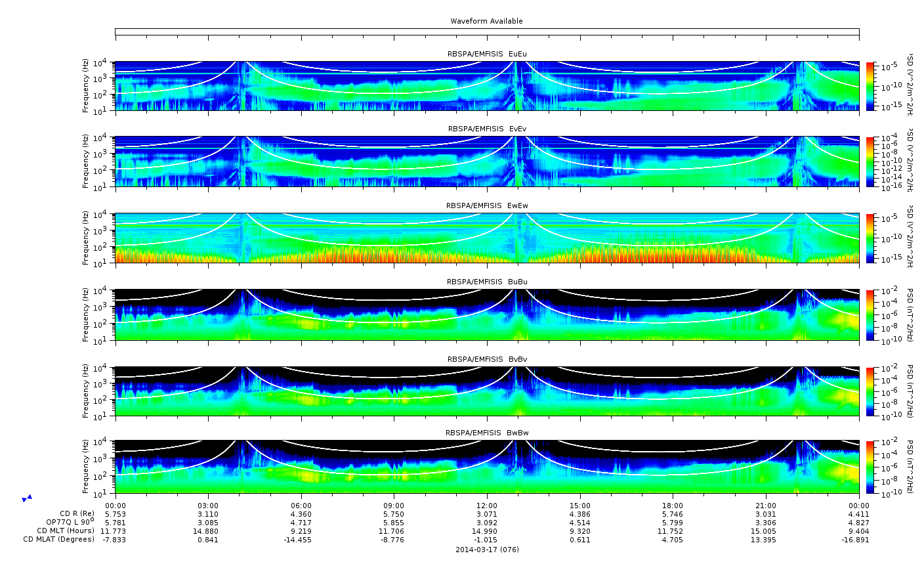924x564 pixels.
Task: Click the blue arrow icon beside the ephemeris labels
Action: click(27, 498)
